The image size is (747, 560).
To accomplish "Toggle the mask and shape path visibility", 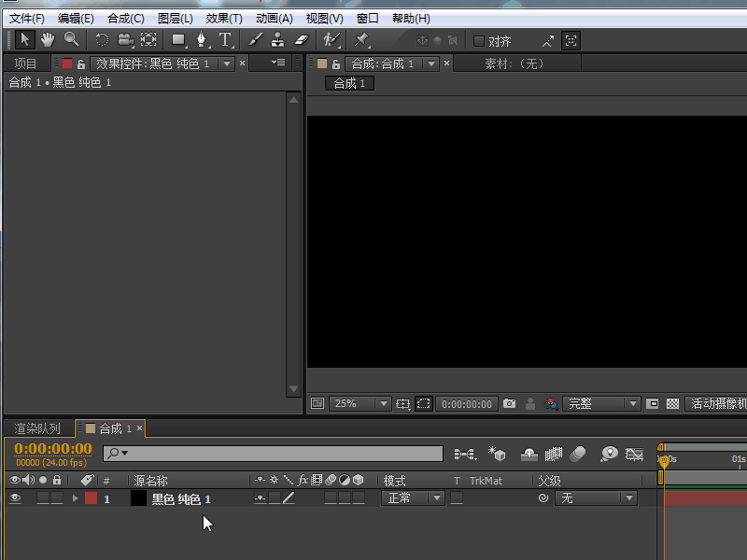I will [424, 404].
